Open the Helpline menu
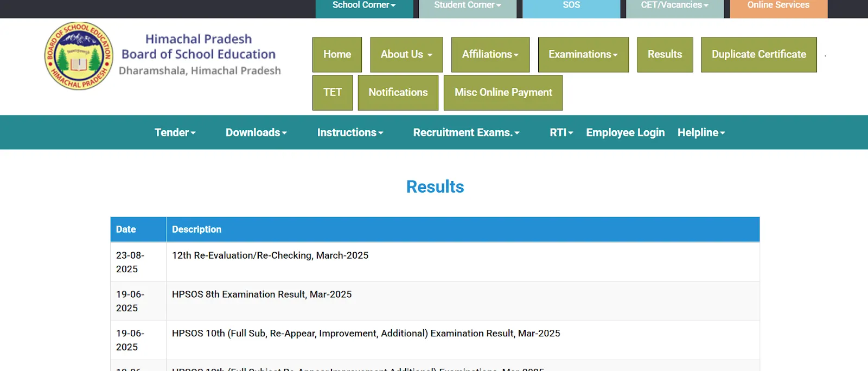 click(x=701, y=132)
